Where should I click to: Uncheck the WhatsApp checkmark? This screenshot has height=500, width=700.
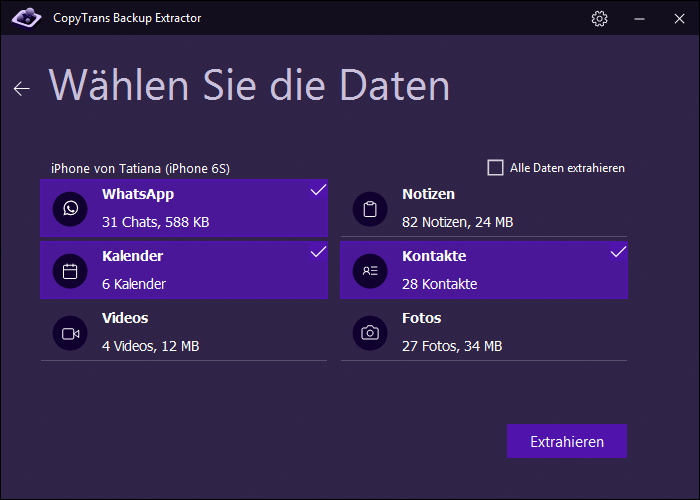click(318, 190)
